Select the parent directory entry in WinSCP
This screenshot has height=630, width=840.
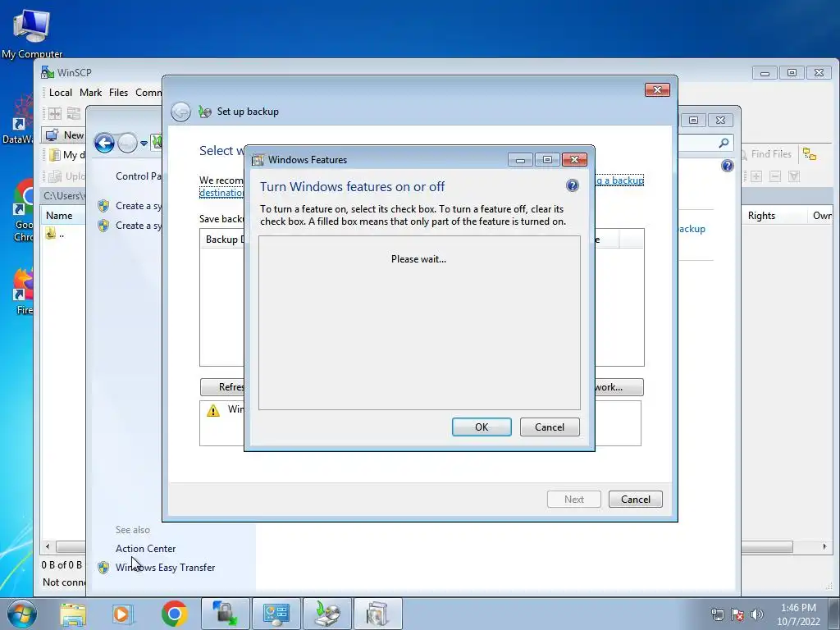tap(55, 234)
